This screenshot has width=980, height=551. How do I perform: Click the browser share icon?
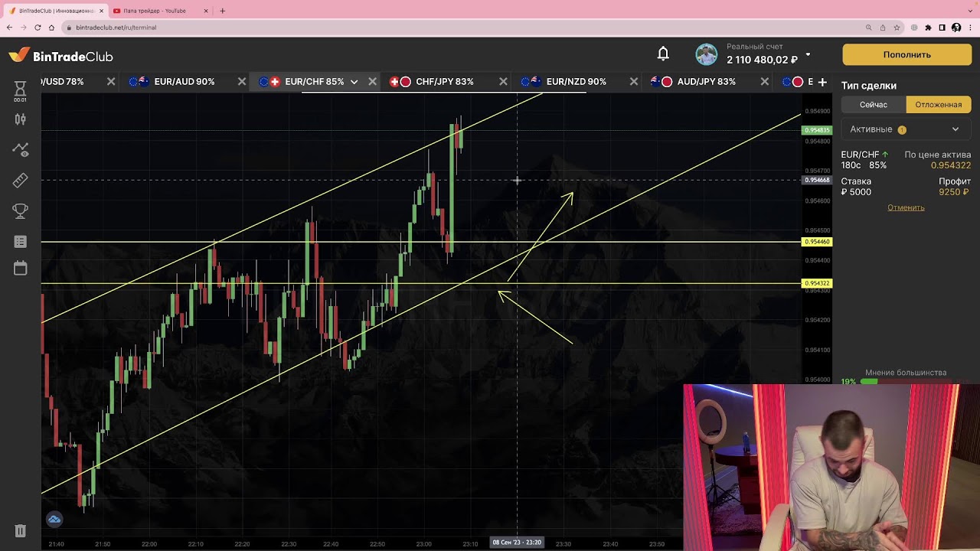(x=883, y=28)
